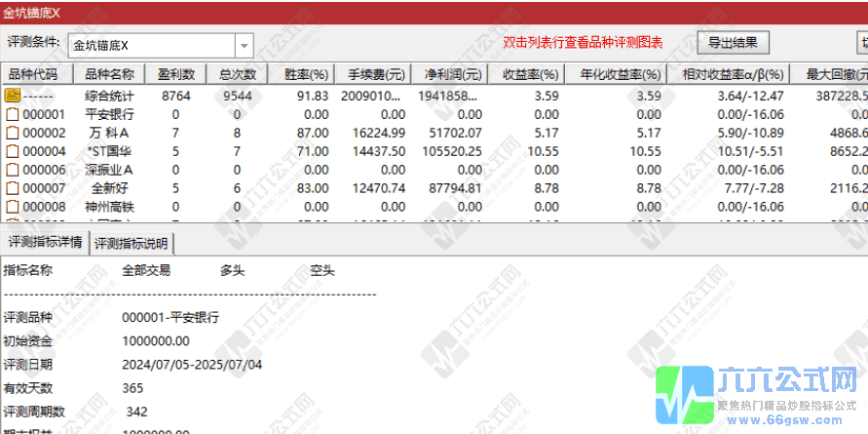Sort by 品种代码 column header
Screen dimensions: 868x434
pyautogui.click(x=33, y=75)
